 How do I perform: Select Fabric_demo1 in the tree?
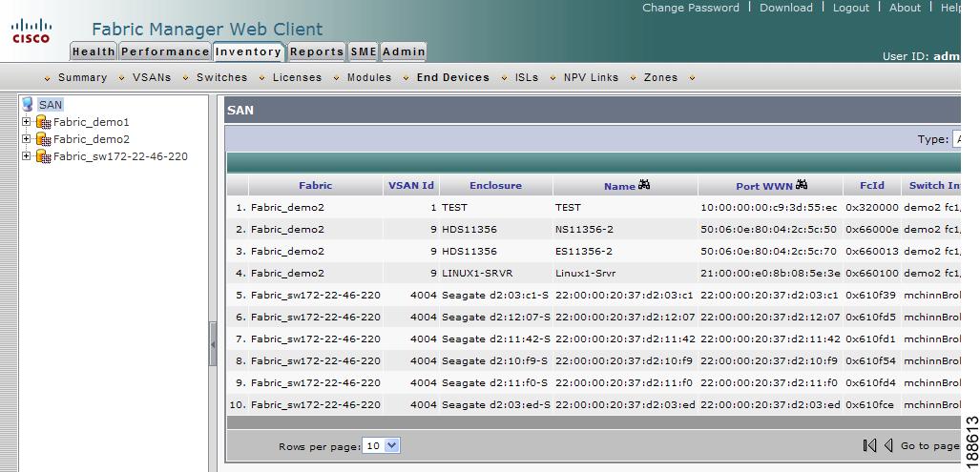[92, 122]
